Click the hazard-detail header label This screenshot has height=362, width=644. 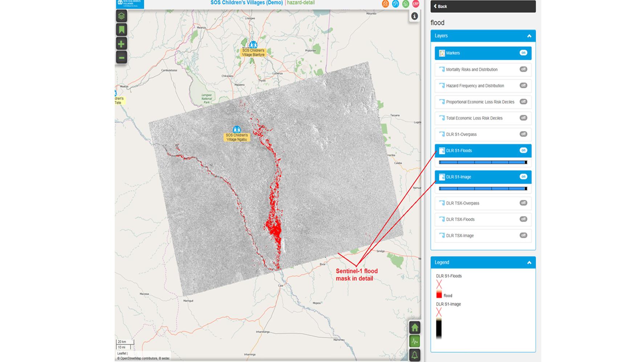(301, 3)
